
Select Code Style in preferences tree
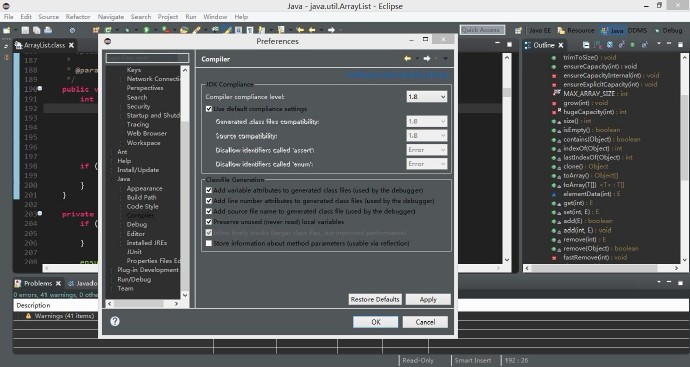pos(142,206)
